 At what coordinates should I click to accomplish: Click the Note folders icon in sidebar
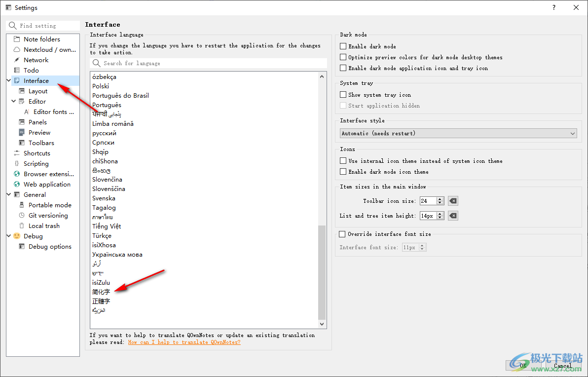click(17, 39)
